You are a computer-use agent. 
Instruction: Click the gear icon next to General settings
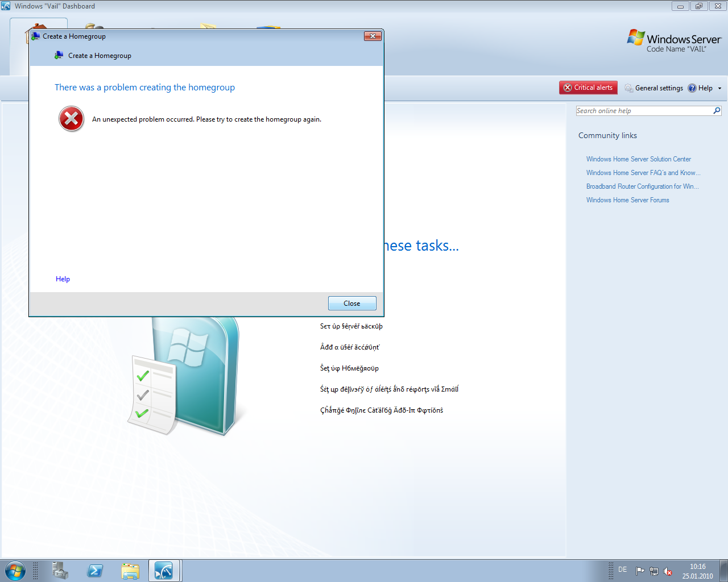[628, 88]
